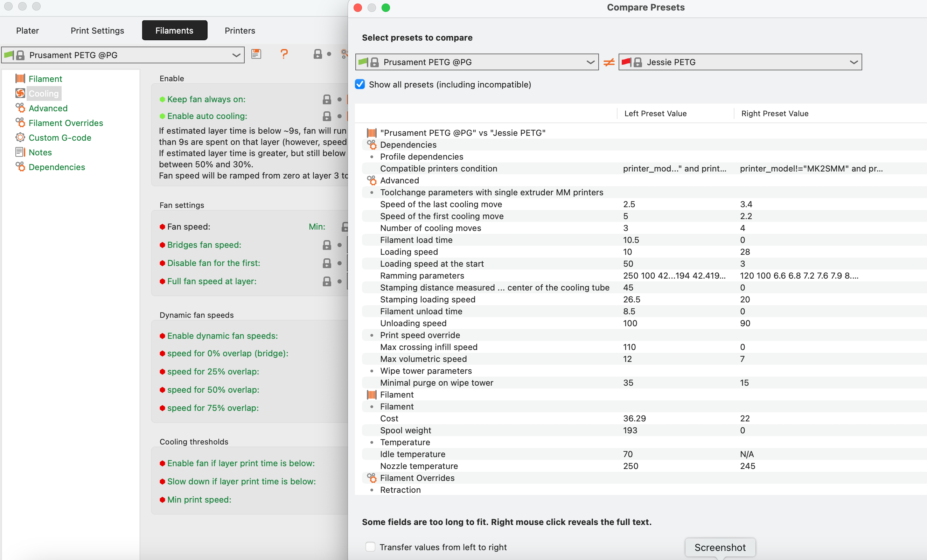
Task: Collapse the Print speed override subgroup
Action: click(x=372, y=335)
